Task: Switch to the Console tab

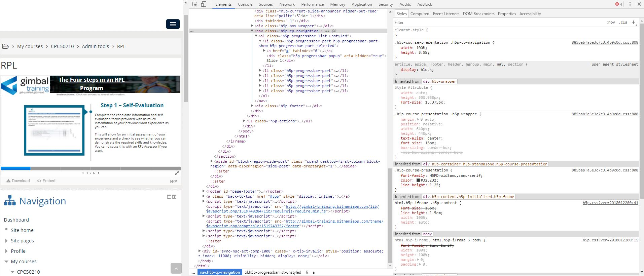Action: point(245,4)
